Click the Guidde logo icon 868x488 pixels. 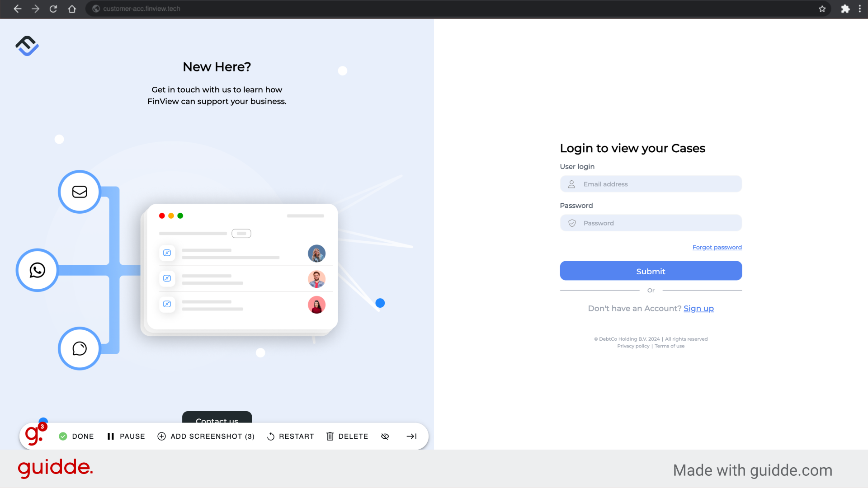tap(33, 436)
